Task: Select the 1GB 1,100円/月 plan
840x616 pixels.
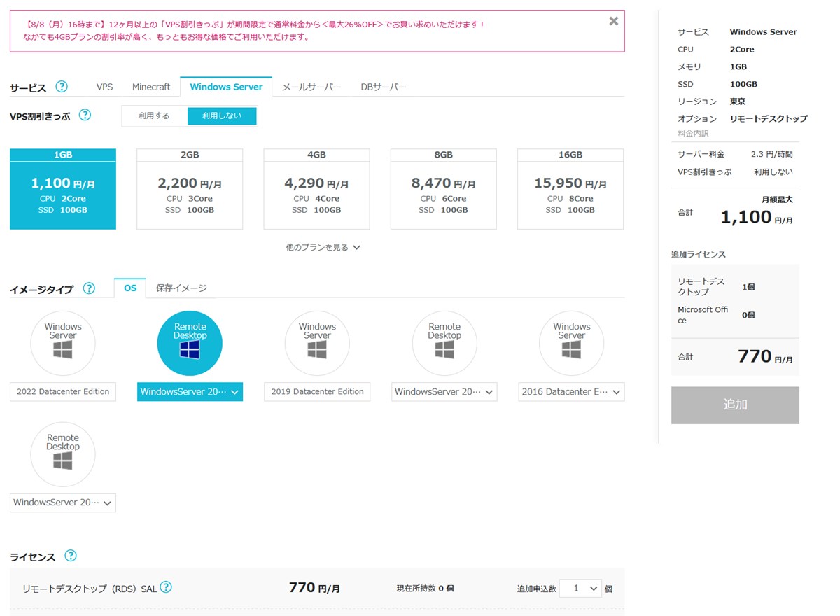Action: [x=63, y=189]
